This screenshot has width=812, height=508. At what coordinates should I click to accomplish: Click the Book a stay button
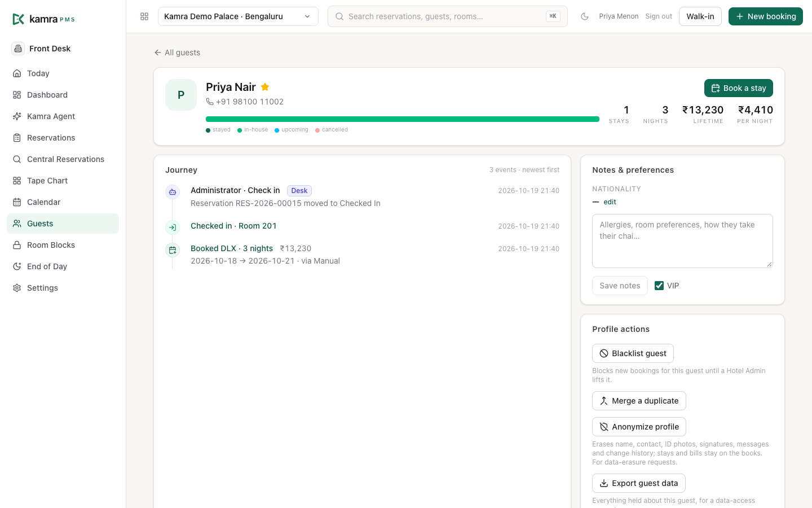click(739, 88)
